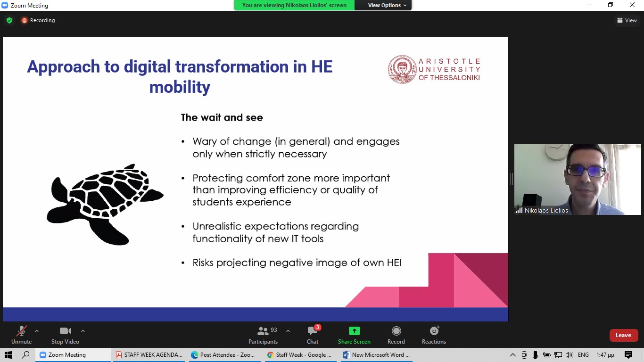Switch to Staff Week Google Chrome taskbar item
Image resolution: width=644 pixels, height=362 pixels.
[x=300, y=355]
